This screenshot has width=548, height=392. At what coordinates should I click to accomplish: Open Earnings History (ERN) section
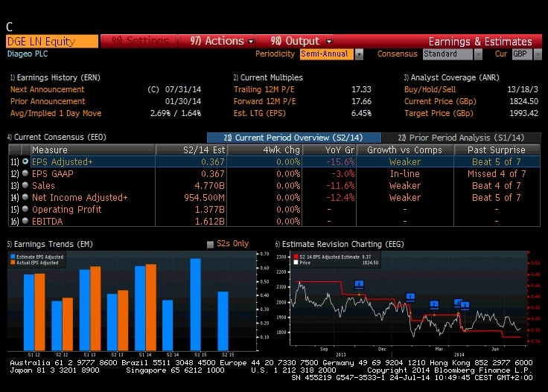click(x=55, y=77)
